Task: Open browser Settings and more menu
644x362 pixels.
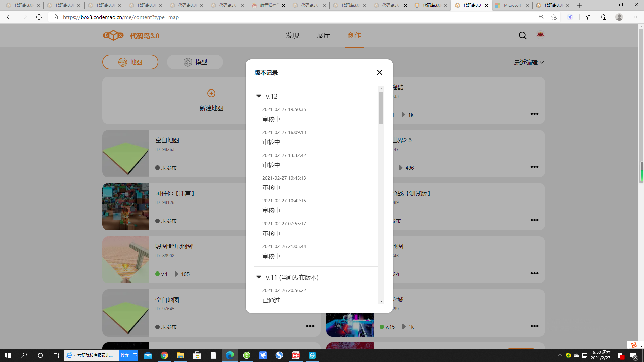Action: point(635,17)
